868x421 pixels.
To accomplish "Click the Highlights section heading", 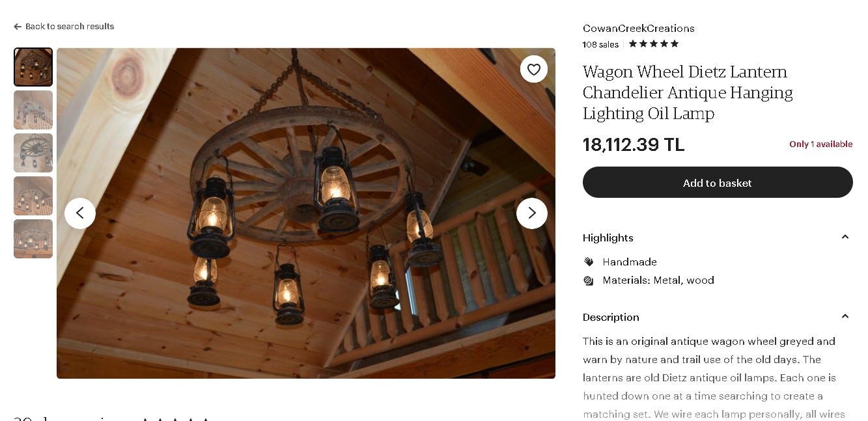I will click(608, 238).
